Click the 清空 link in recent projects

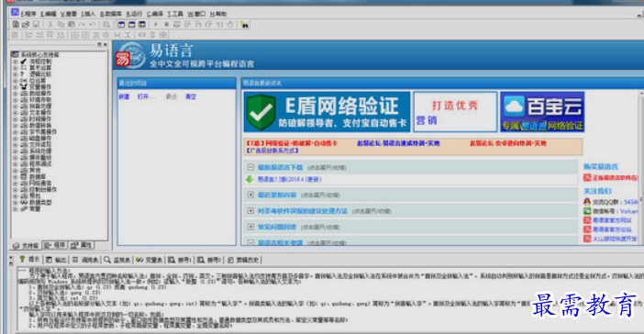[x=191, y=97]
